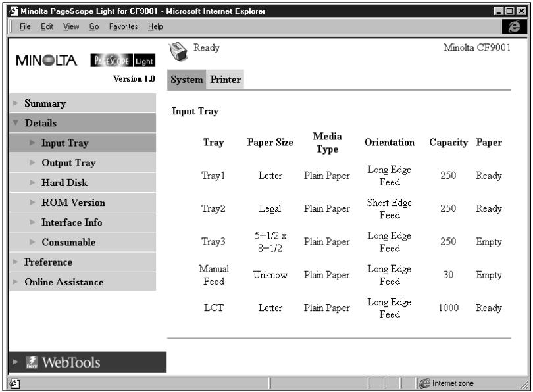Click the Orientation column header
The height and width of the screenshot is (392, 533).
click(389, 142)
